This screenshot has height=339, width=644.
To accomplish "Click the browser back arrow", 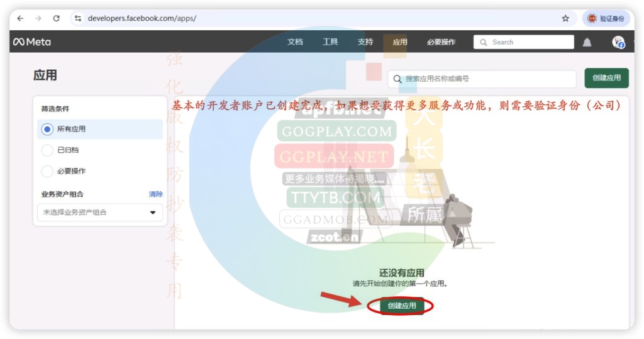I will 20,18.
